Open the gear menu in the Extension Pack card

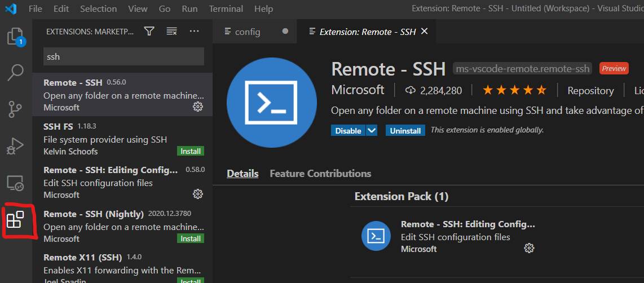pos(530,248)
